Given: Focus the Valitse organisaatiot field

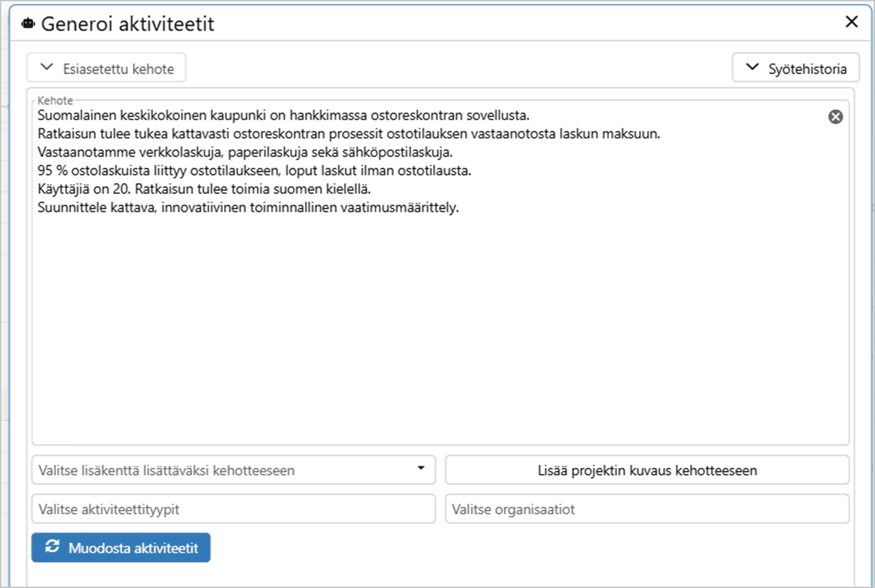Looking at the screenshot, I should 647,509.
